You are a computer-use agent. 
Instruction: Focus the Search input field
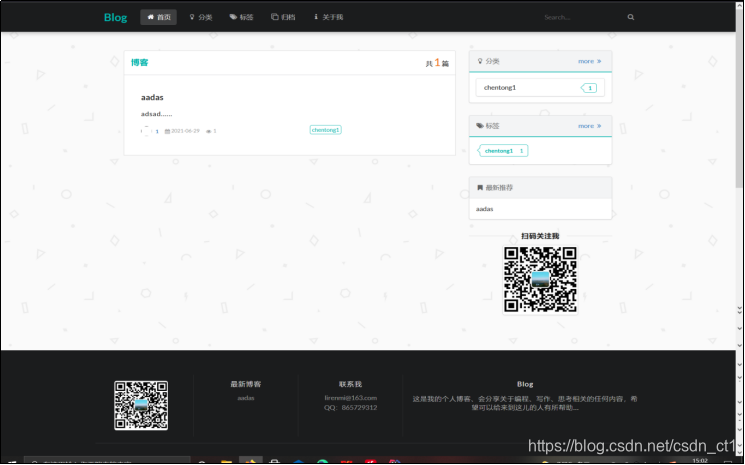tap(583, 17)
